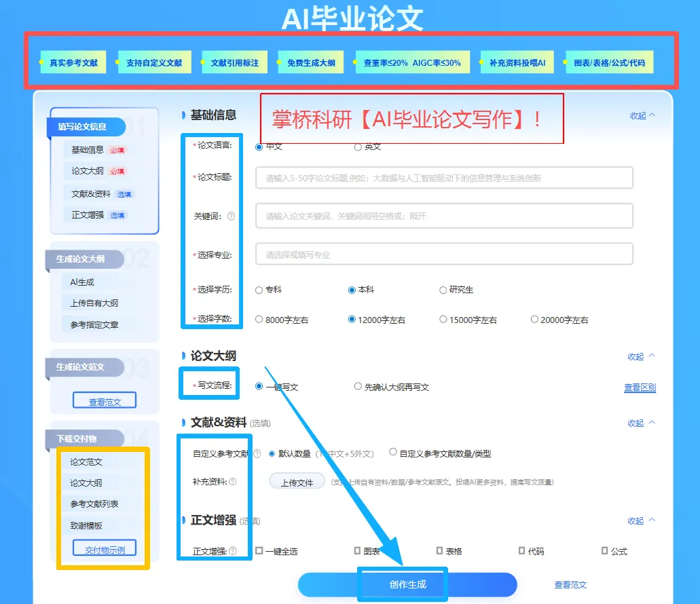Collapse the 文献&资料 section via 收起

pos(641,423)
